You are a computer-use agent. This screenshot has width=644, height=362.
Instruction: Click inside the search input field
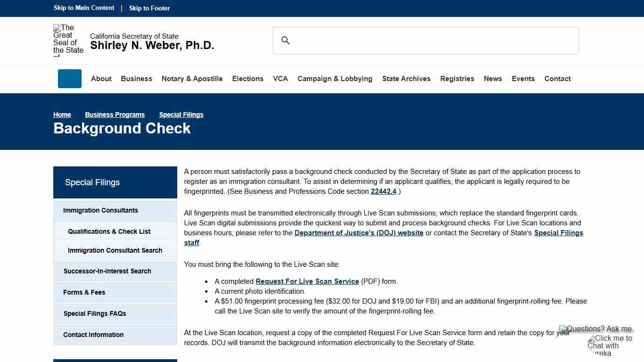pos(424,41)
